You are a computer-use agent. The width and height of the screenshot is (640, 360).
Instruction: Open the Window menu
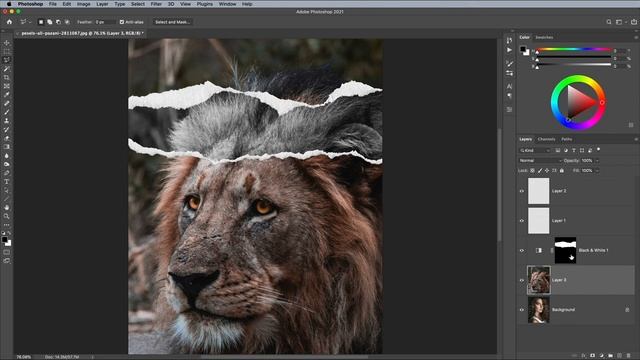pos(227,4)
